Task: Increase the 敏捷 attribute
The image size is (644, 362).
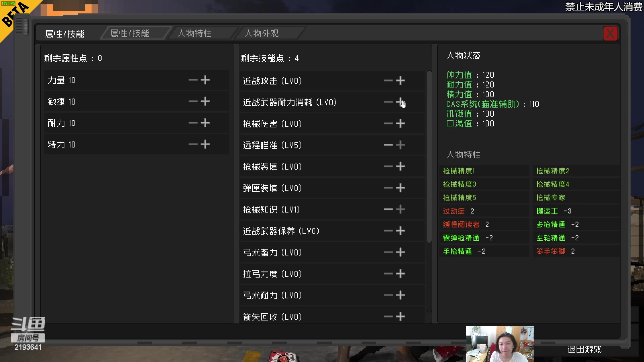Action: click(x=206, y=101)
